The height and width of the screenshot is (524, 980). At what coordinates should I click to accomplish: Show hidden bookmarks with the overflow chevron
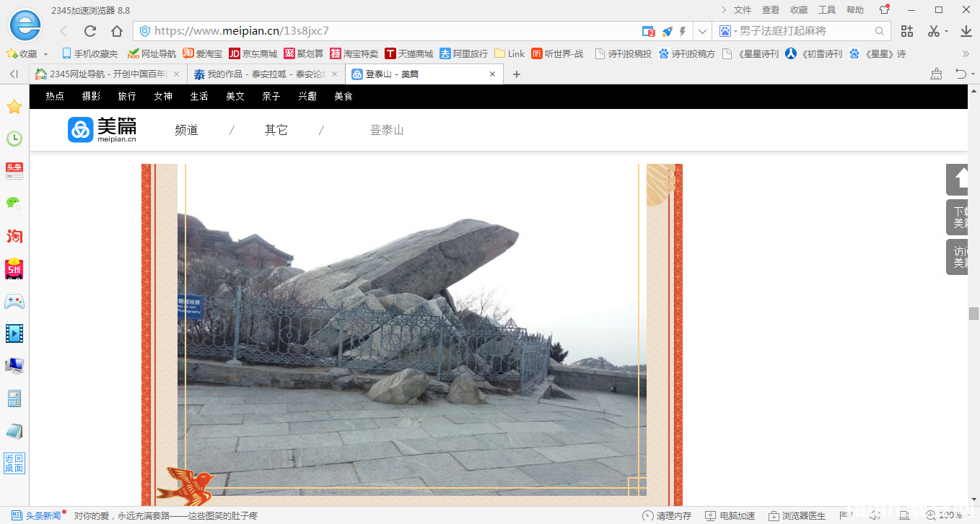(966, 54)
